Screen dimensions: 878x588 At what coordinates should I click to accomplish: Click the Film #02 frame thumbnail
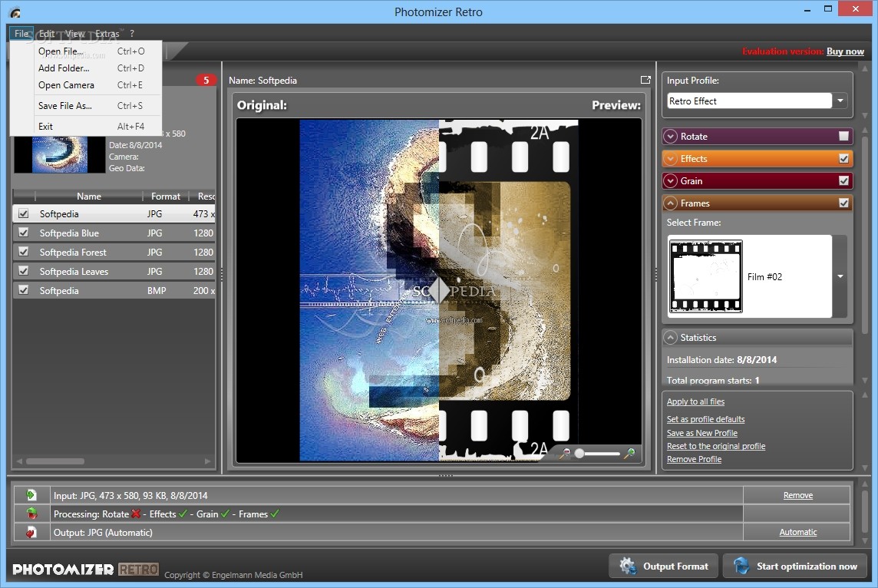click(x=705, y=276)
